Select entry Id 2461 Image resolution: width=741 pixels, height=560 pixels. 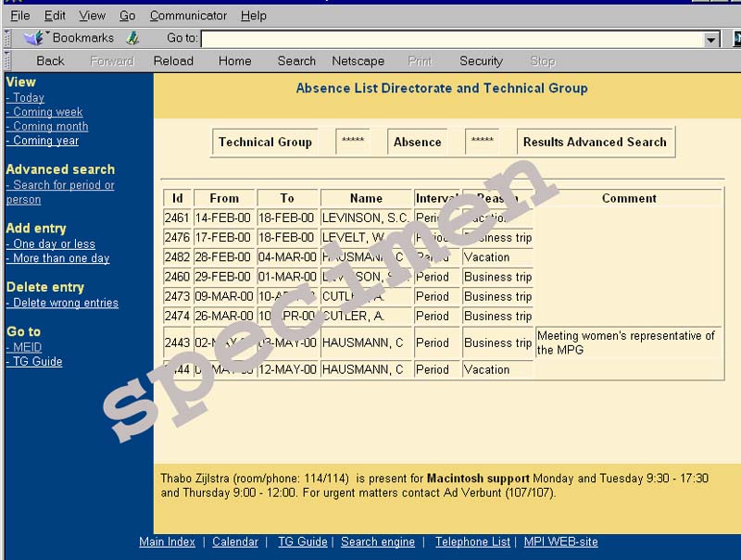tap(177, 218)
